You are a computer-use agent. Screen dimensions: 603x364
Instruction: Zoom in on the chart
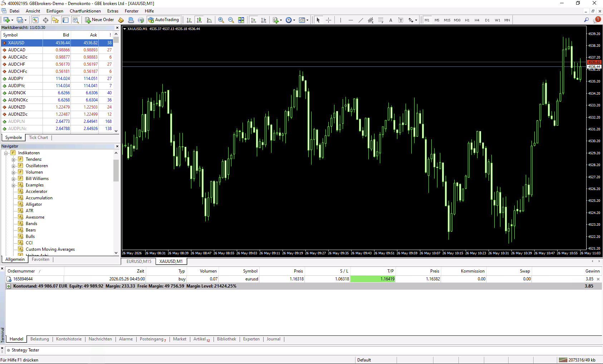coord(221,20)
